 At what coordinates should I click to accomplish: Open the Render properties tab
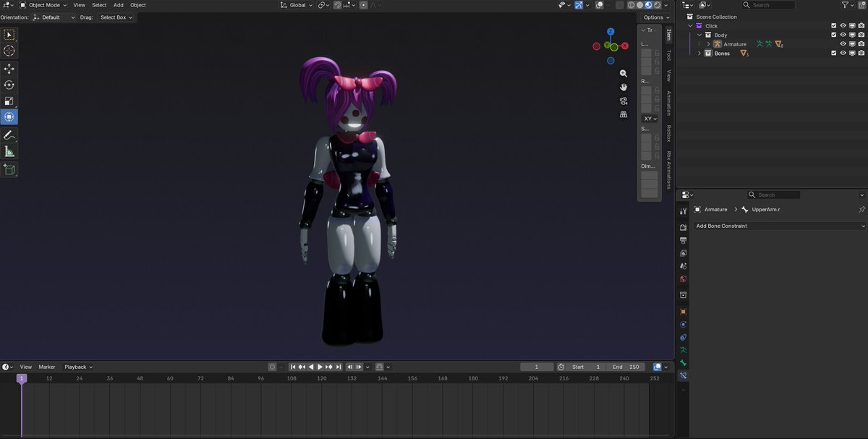[683, 227]
